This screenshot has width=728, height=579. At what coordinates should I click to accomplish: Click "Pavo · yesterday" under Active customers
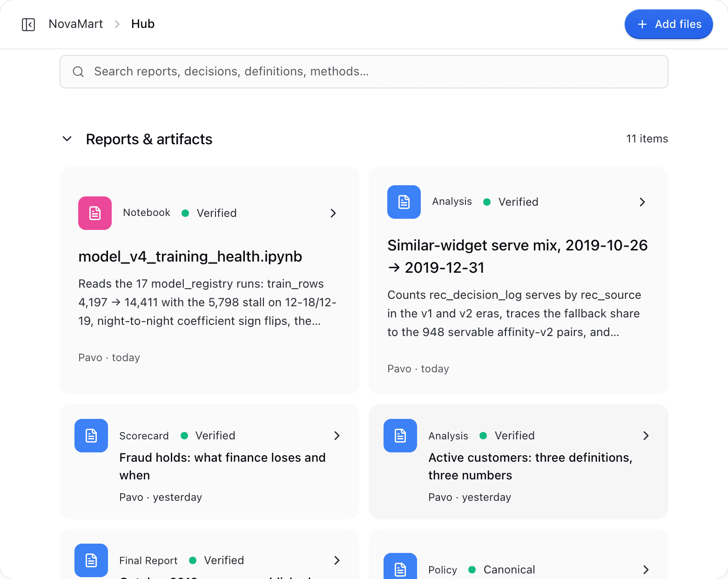(x=470, y=497)
